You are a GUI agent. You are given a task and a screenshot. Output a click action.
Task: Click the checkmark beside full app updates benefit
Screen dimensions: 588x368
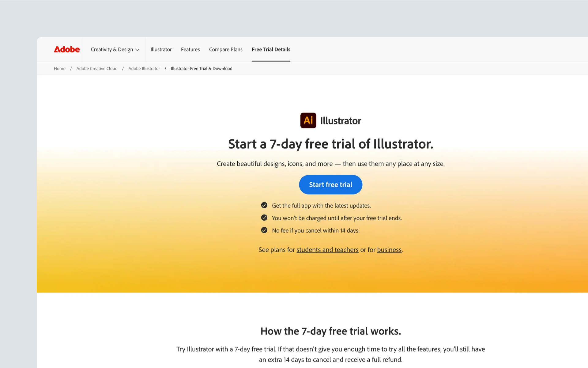coord(264,205)
